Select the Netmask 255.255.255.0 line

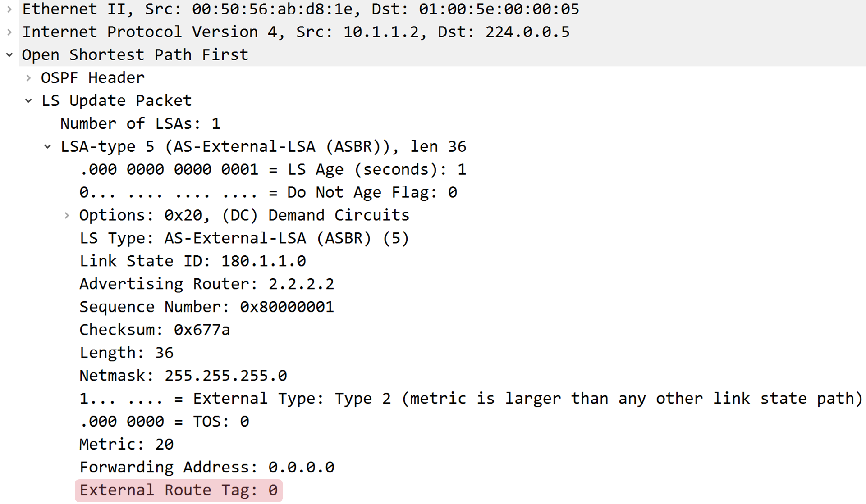[183, 376]
